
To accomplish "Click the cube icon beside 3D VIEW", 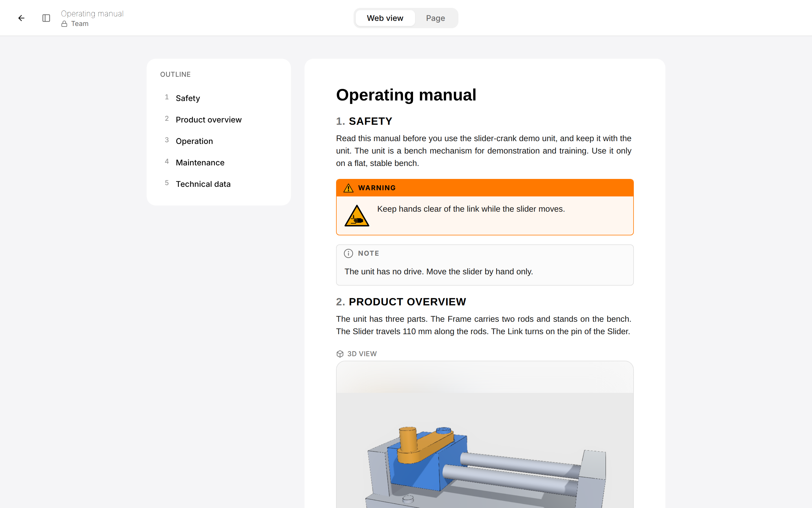I will pos(340,354).
